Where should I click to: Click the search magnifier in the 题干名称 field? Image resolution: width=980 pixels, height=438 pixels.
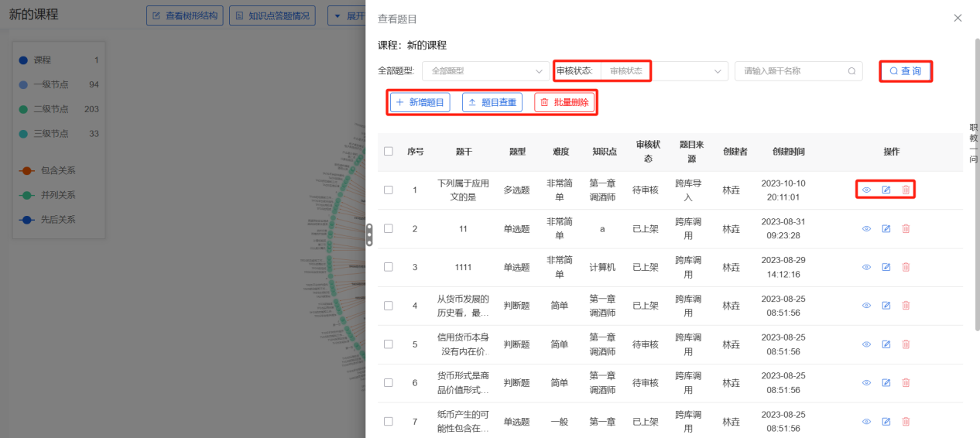tap(852, 71)
